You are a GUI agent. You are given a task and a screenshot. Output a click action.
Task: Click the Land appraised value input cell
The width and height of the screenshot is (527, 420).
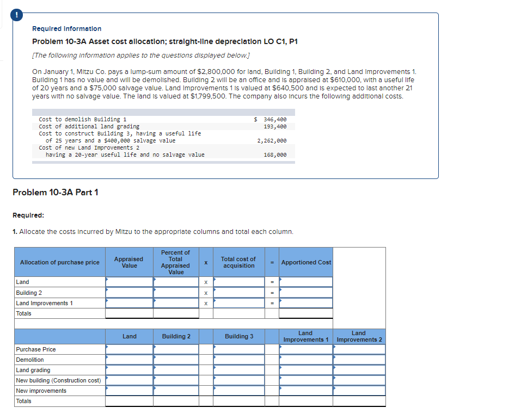130,282
